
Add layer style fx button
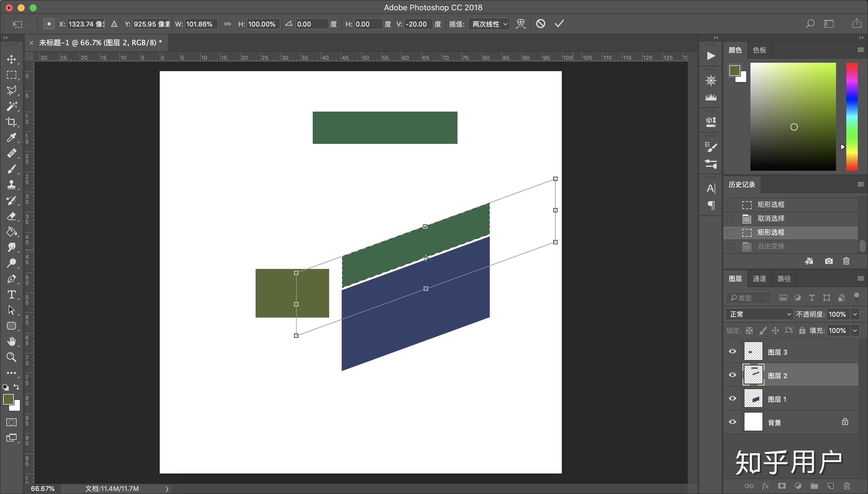click(x=765, y=486)
